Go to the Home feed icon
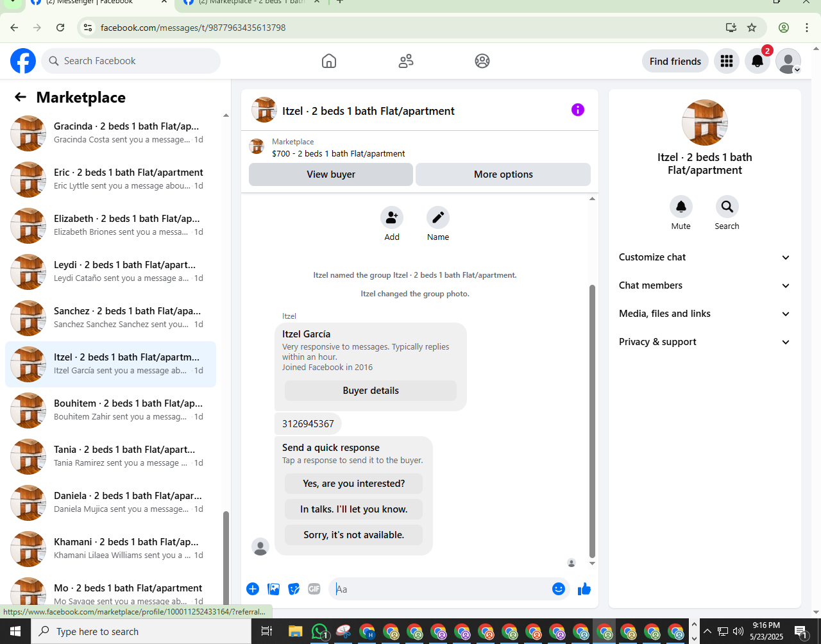 point(329,61)
